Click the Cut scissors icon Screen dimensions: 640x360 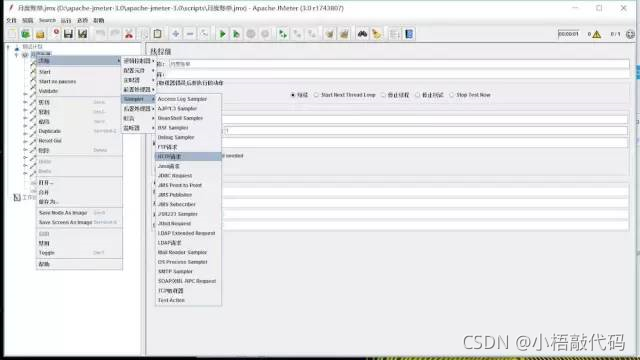click(x=129, y=34)
